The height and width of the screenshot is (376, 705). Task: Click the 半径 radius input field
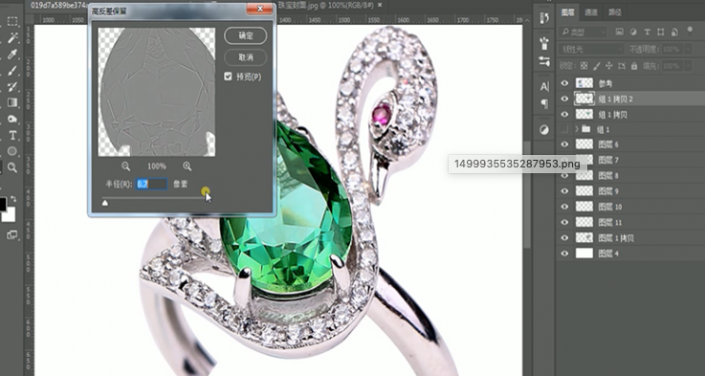(x=152, y=184)
